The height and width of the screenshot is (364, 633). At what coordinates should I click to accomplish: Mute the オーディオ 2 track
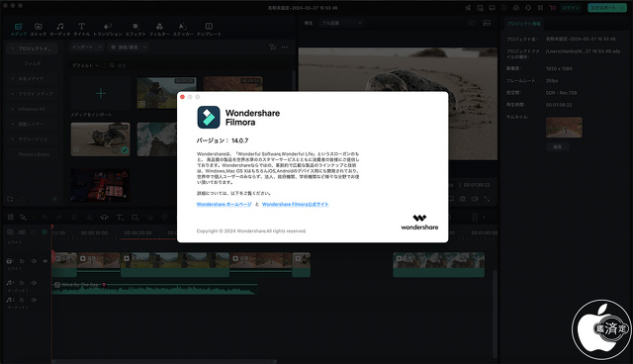pos(34,300)
